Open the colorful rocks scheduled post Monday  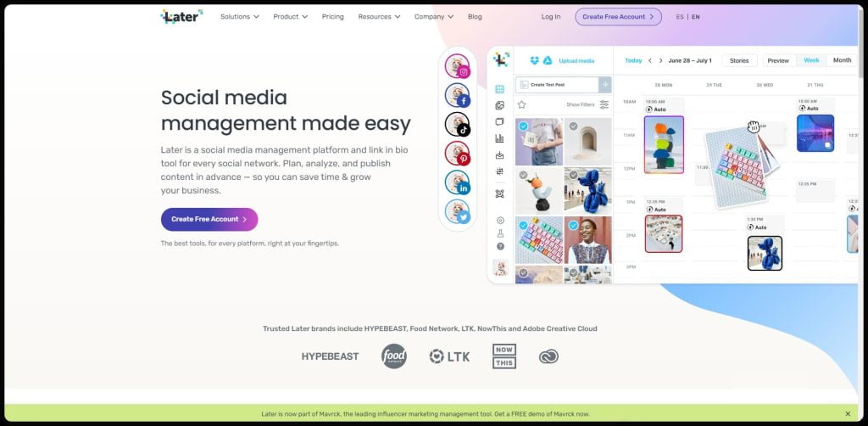click(x=664, y=144)
